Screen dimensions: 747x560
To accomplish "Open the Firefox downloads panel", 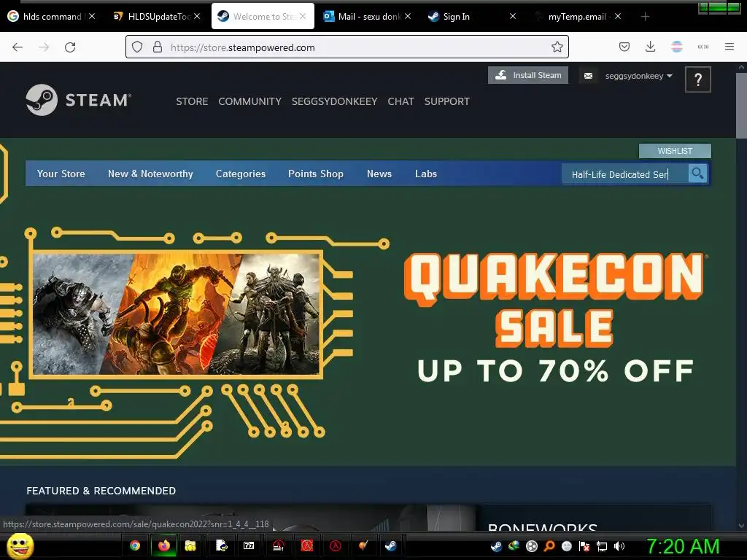I will (650, 47).
